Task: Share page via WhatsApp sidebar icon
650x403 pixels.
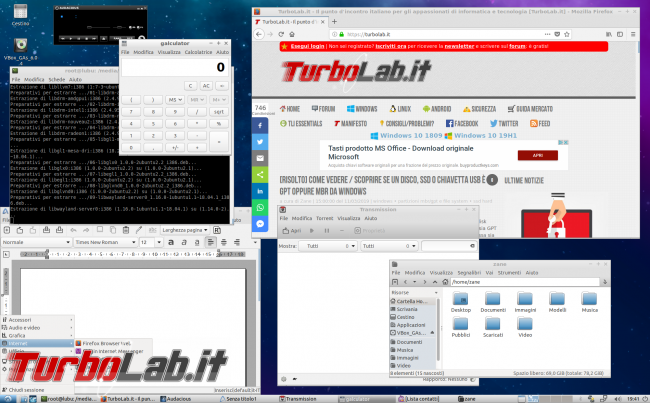Action: point(260,207)
